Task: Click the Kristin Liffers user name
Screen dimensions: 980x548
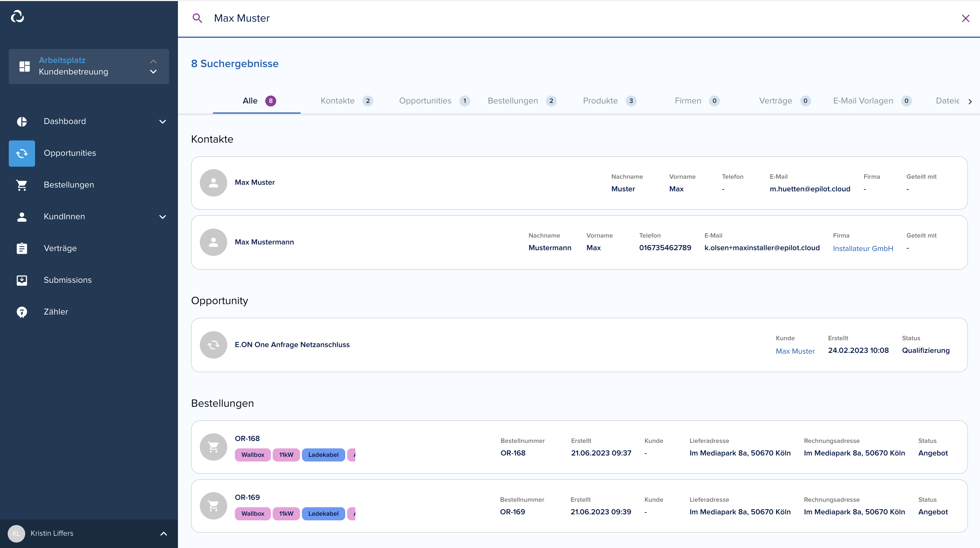Action: tap(52, 533)
